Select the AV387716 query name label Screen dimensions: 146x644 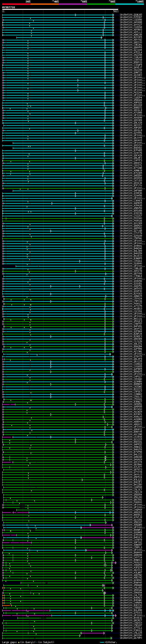tap(8, 7)
